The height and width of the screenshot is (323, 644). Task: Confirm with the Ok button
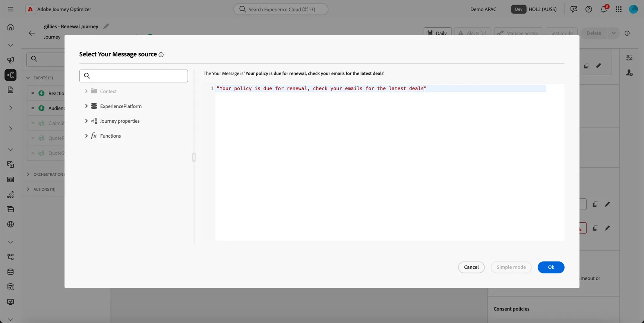(x=551, y=267)
